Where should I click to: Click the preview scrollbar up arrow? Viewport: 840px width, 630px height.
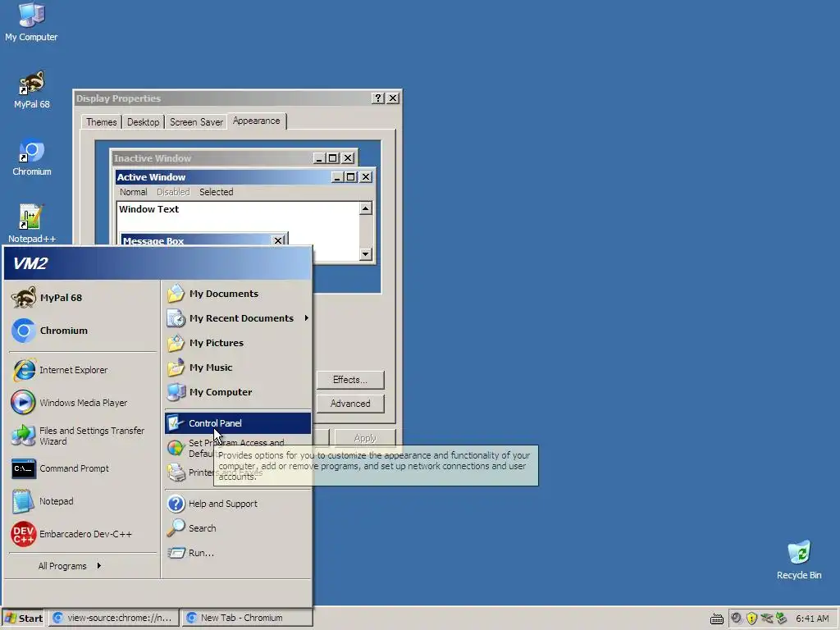(x=366, y=208)
